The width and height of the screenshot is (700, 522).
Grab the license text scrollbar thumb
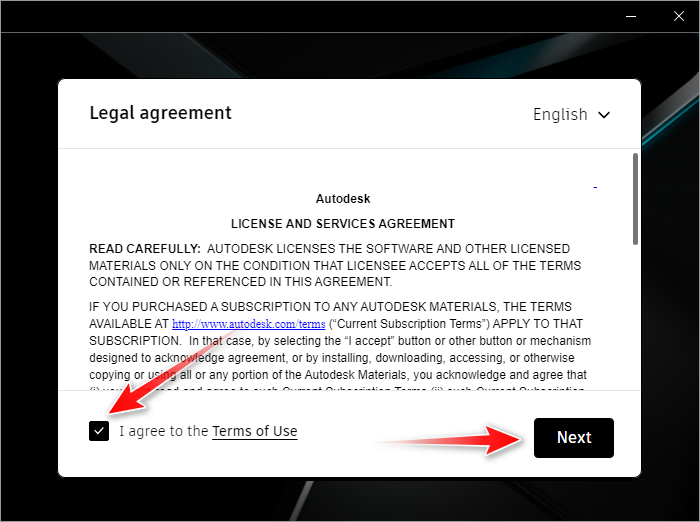[635, 199]
